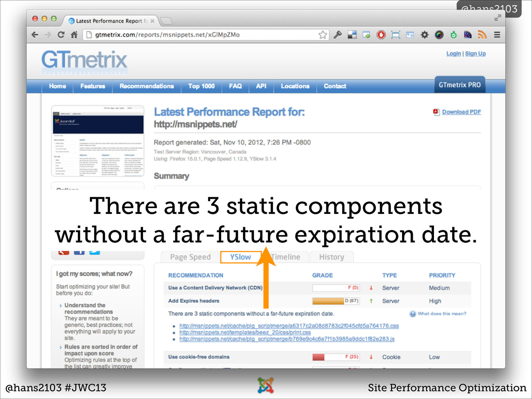
Task: Open a new browser tab
Action: [x=166, y=21]
